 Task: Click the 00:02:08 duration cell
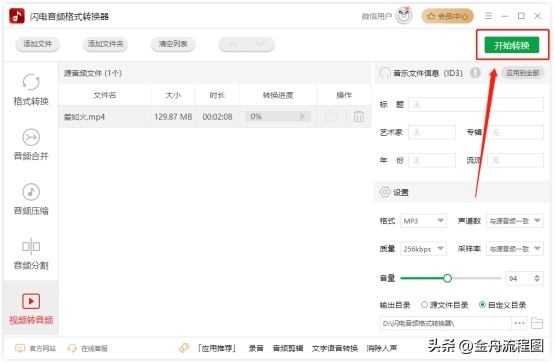217,117
